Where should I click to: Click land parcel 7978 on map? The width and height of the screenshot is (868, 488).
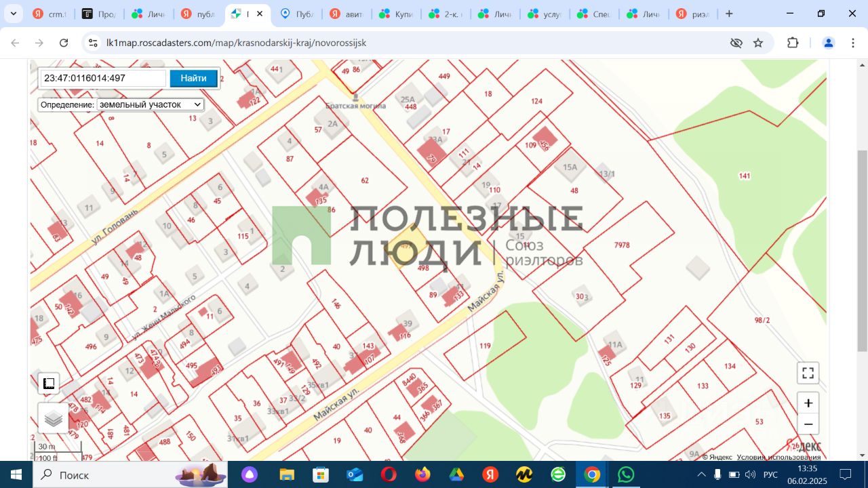click(x=622, y=245)
